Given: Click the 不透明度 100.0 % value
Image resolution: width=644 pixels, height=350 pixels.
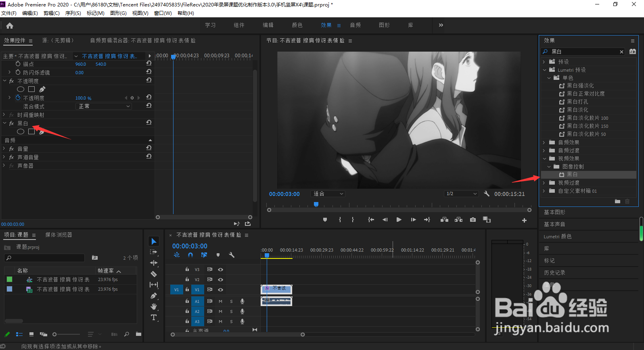Looking at the screenshot, I should [84, 98].
